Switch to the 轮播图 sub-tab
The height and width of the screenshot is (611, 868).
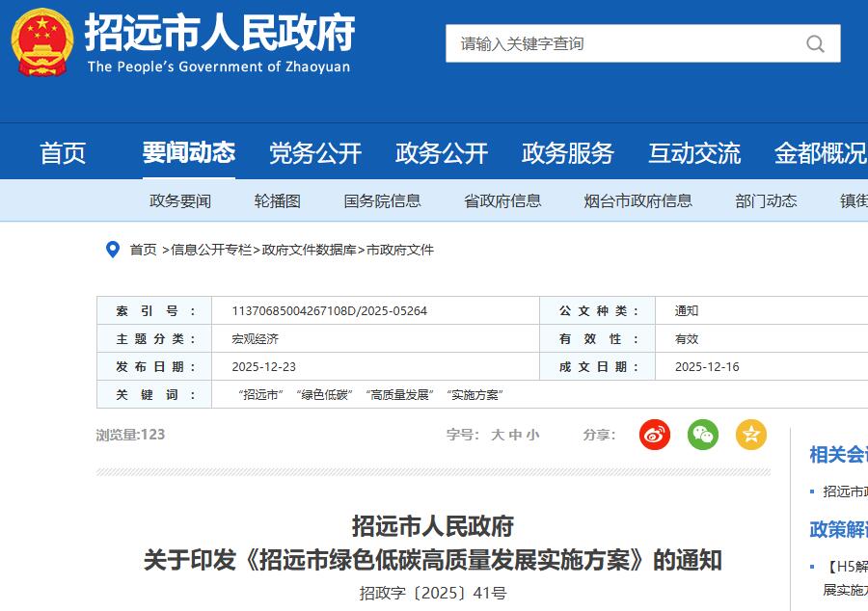278,200
